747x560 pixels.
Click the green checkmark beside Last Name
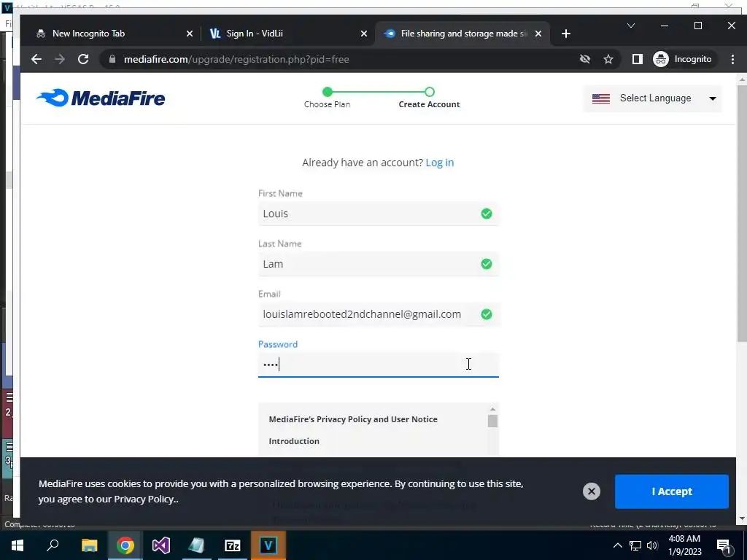coord(487,264)
